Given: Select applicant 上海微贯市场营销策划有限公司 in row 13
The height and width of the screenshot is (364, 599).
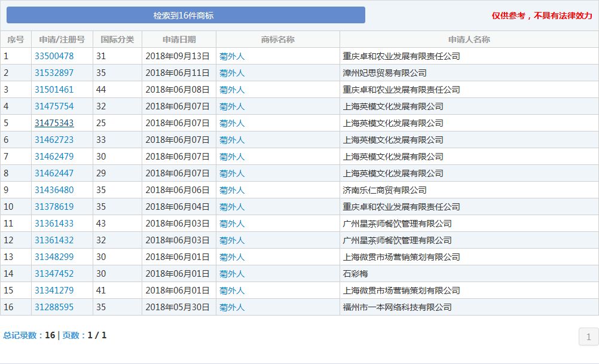Looking at the screenshot, I should [401, 258].
